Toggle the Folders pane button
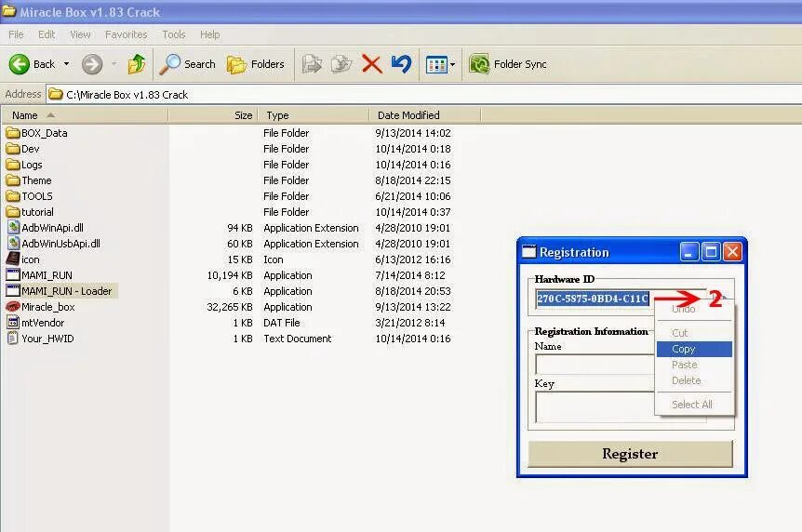Viewport: 802px width, 532px height. (255, 64)
